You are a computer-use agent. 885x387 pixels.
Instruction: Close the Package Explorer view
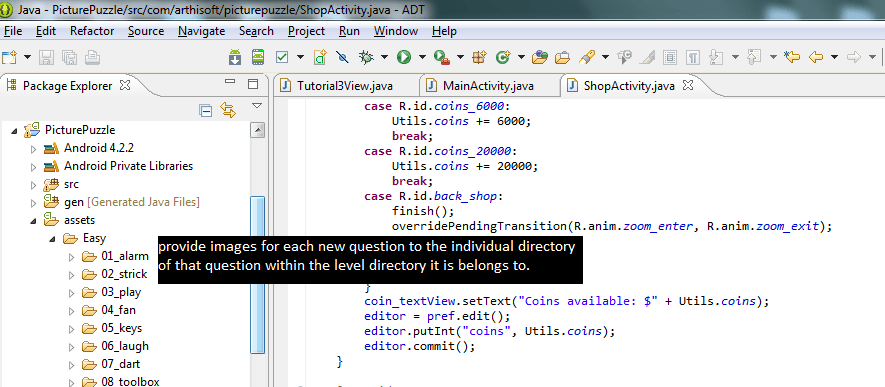click(125, 86)
